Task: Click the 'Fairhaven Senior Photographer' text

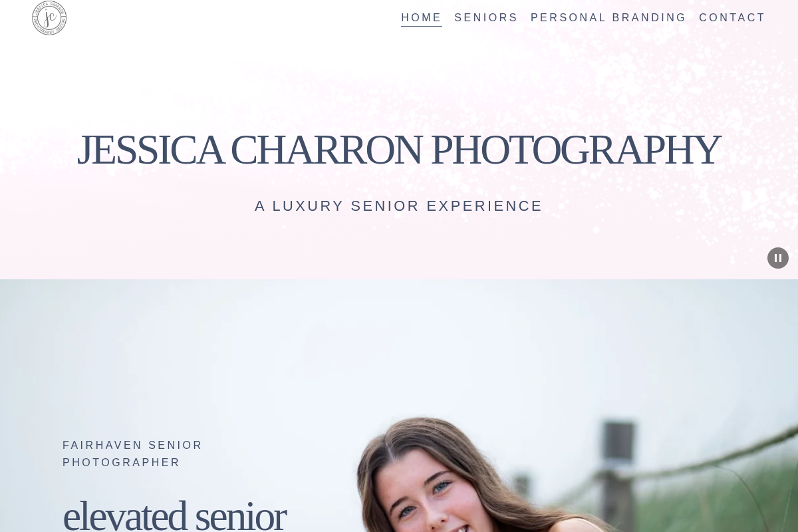Action: pos(132,454)
